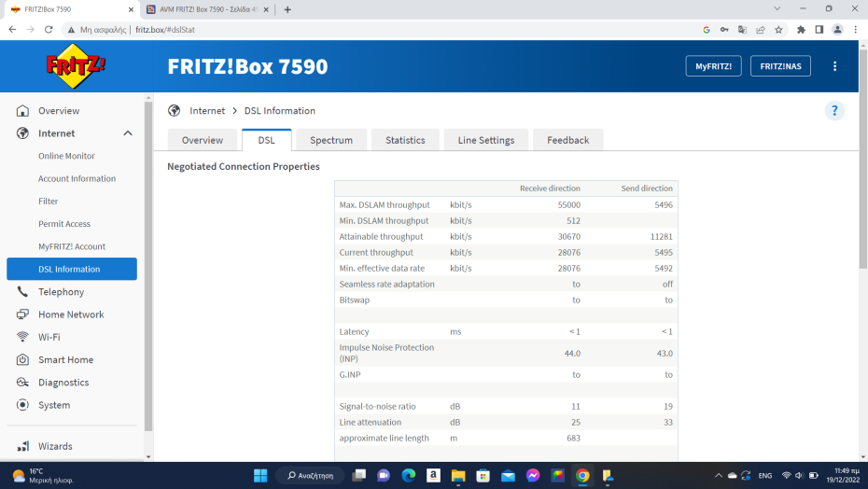The height and width of the screenshot is (489, 868).
Task: Click the share page icon in address bar
Action: pos(761,30)
